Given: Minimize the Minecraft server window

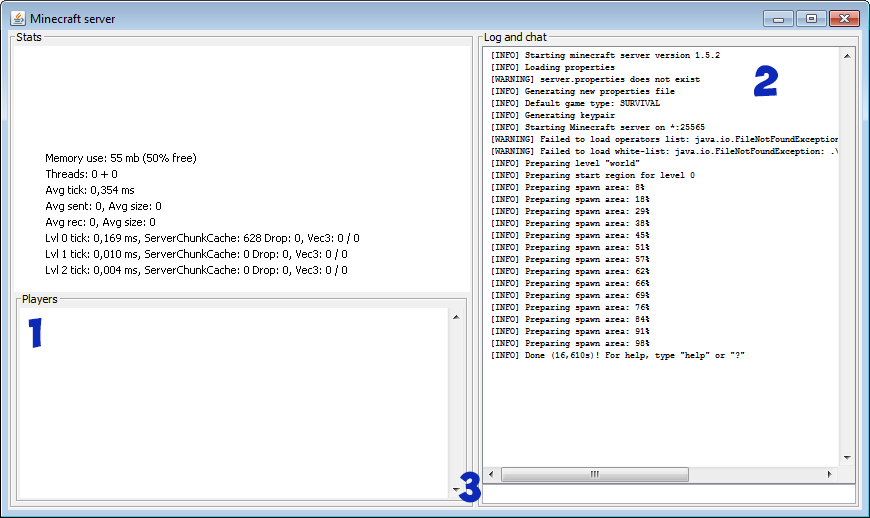Looking at the screenshot, I should (778, 19).
